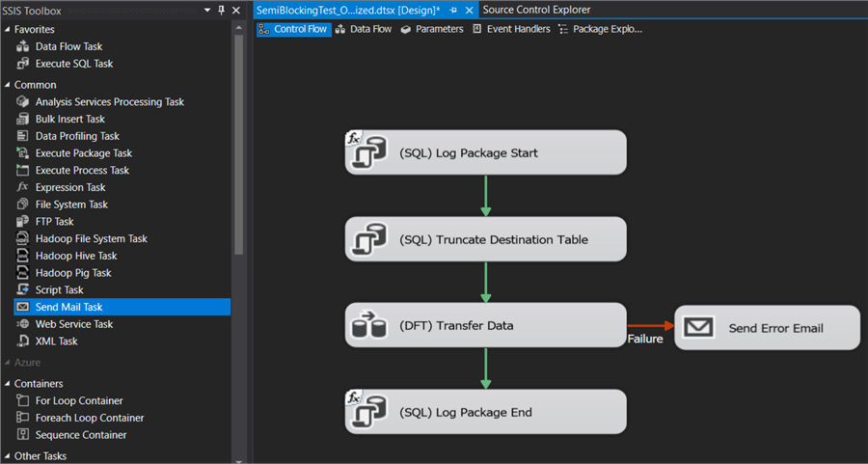
Task: Select the Execute SQL Task icon
Action: click(x=23, y=64)
